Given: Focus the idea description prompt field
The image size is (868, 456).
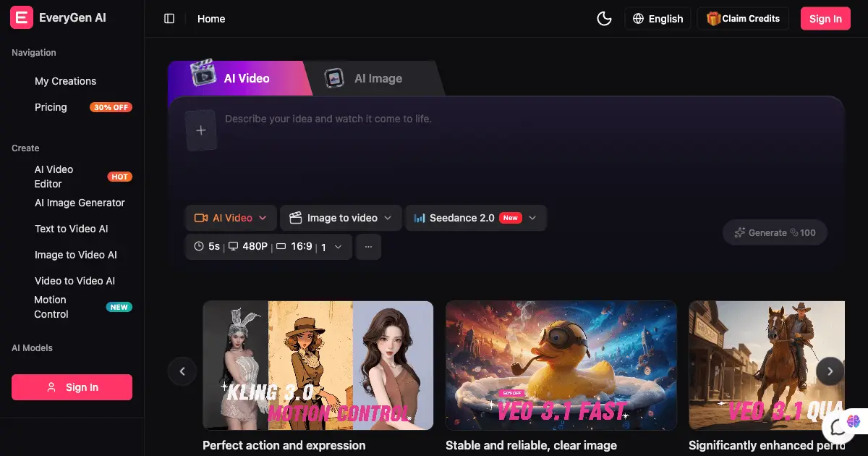Looking at the screenshot, I should [528, 152].
